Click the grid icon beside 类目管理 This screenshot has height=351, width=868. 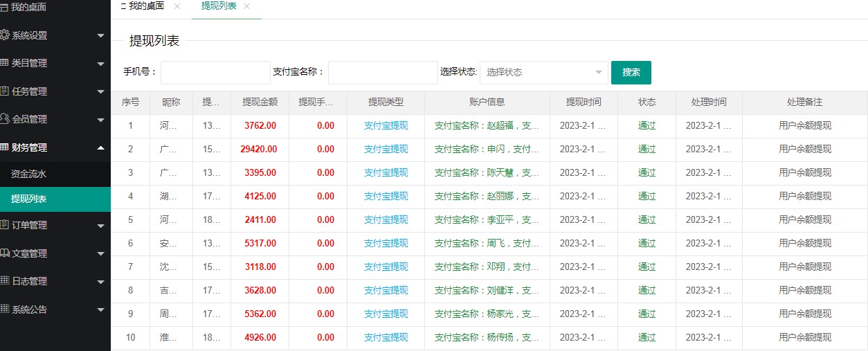[x=5, y=63]
